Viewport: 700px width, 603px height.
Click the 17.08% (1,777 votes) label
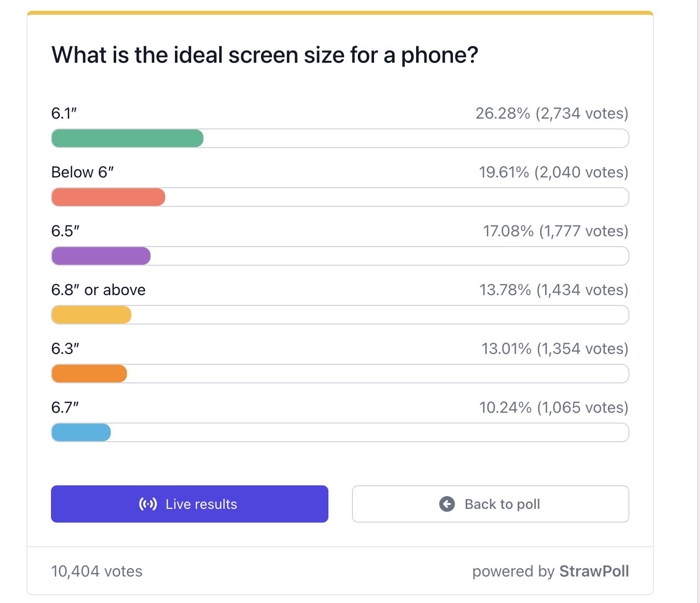click(x=556, y=231)
